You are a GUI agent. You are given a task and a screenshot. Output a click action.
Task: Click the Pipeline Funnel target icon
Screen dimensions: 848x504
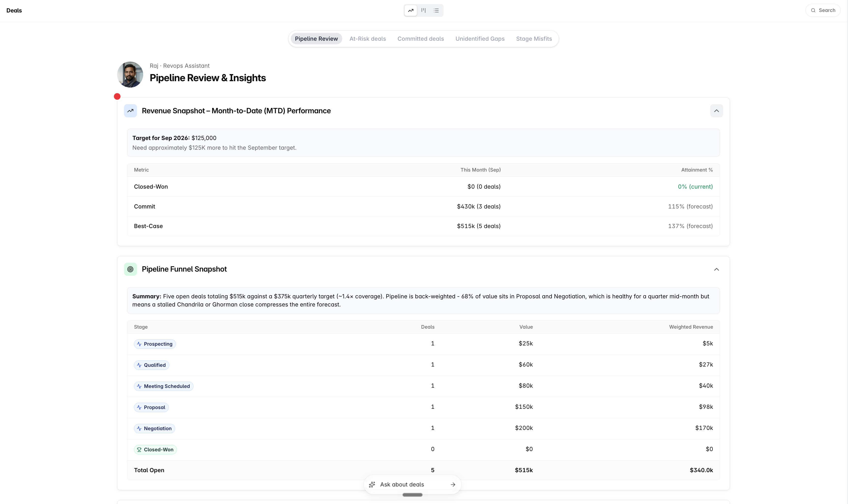pyautogui.click(x=130, y=269)
